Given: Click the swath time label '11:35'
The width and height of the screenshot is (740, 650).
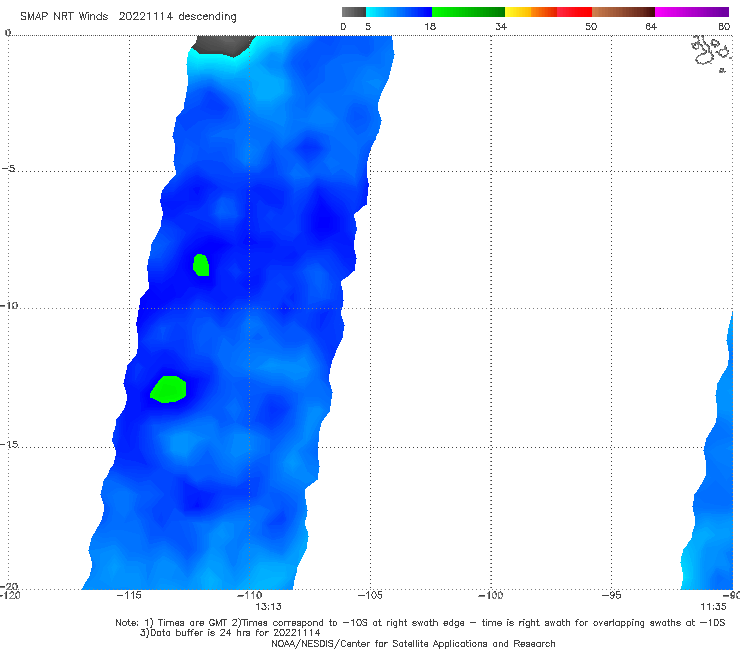Looking at the screenshot, I should click(x=713, y=607).
